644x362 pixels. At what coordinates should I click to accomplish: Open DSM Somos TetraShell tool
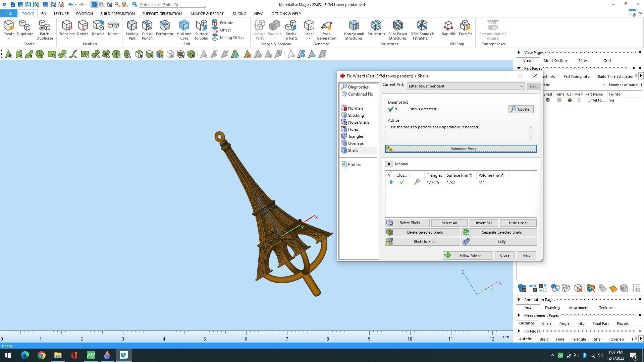click(x=422, y=30)
